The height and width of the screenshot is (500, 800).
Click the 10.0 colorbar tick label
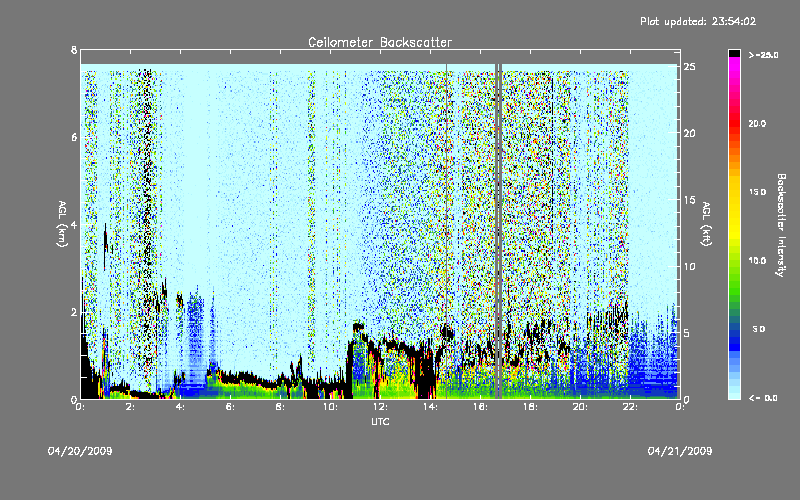pos(757,260)
